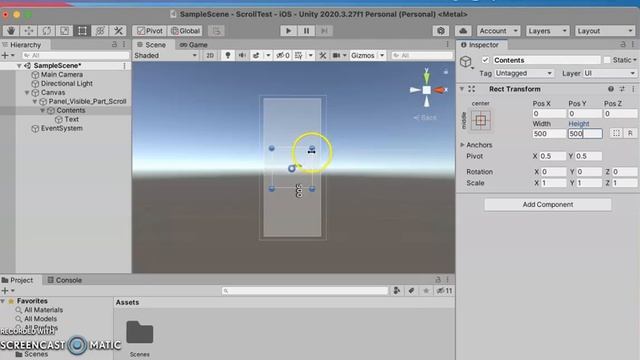Viewport: 640px width, 360px height.
Task: Select Directional Light object
Action: point(67,84)
